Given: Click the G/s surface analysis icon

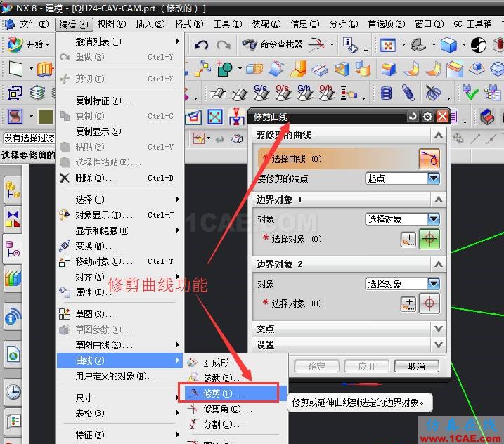Looking at the screenshot, I should (x=261, y=93).
